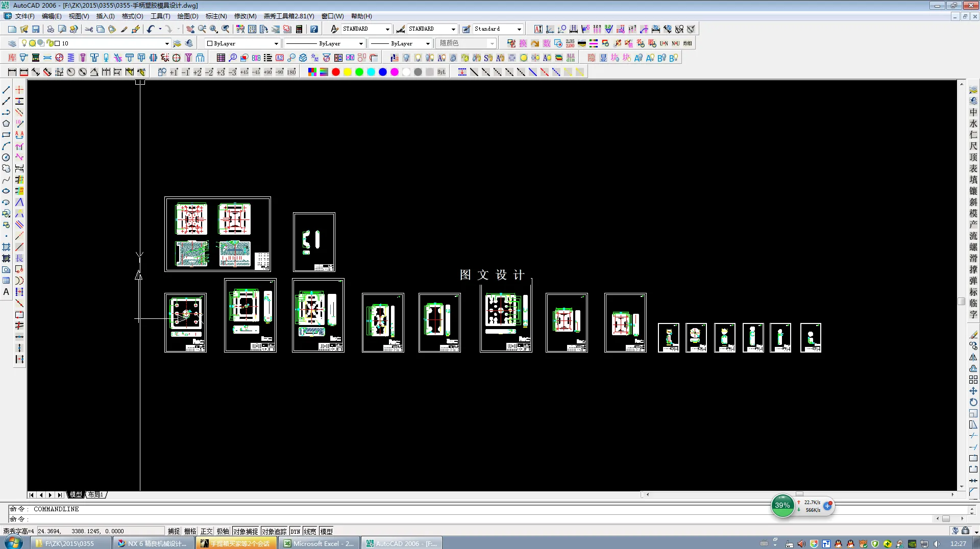Switch to the 布局1 layout tab

pos(95,494)
